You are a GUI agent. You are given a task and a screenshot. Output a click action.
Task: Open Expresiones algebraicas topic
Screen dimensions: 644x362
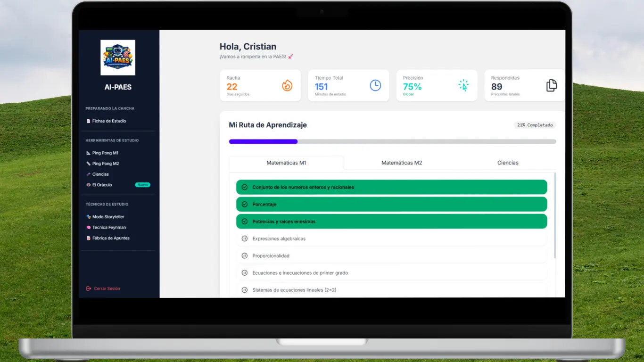[392, 239]
